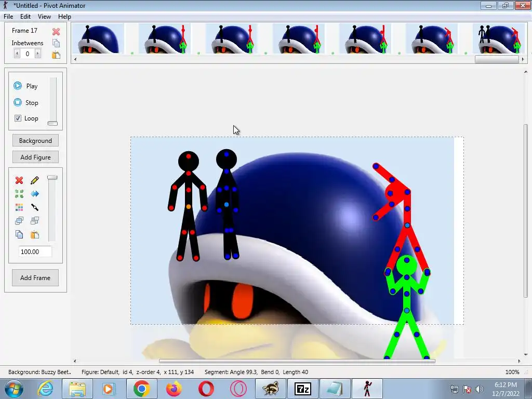Click the Add Frame button
Image resolution: width=532 pixels, height=399 pixels.
35,278
